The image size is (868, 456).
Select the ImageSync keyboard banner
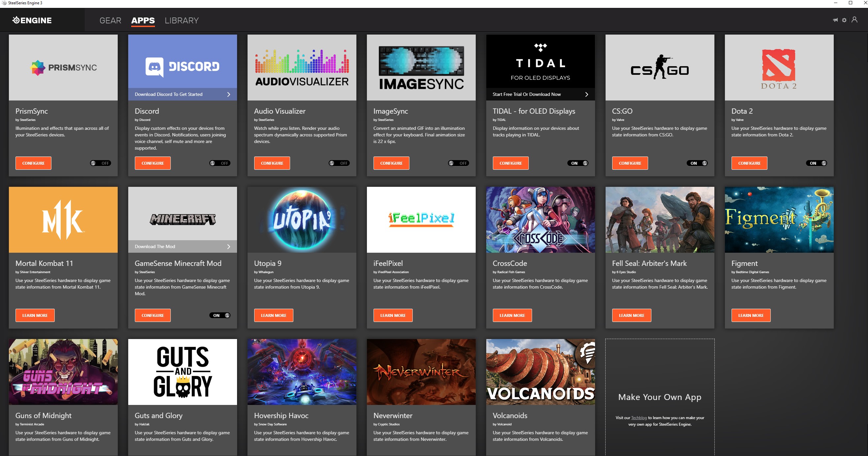pos(421,67)
